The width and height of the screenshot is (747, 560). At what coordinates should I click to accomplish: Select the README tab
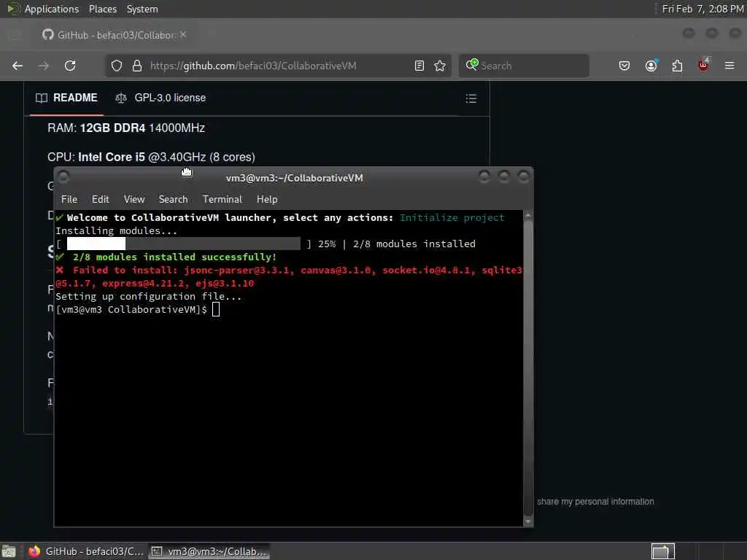(x=66, y=98)
